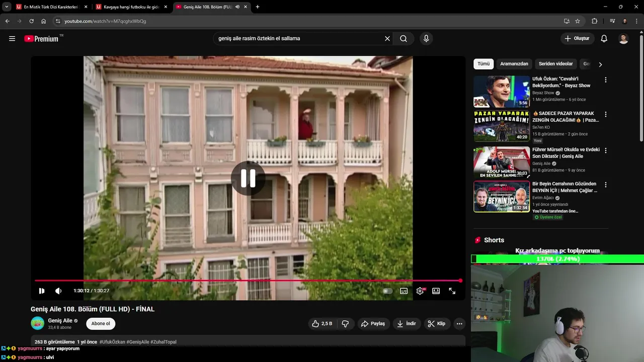Open the Geniş Aile channel avatar

pos(38,323)
